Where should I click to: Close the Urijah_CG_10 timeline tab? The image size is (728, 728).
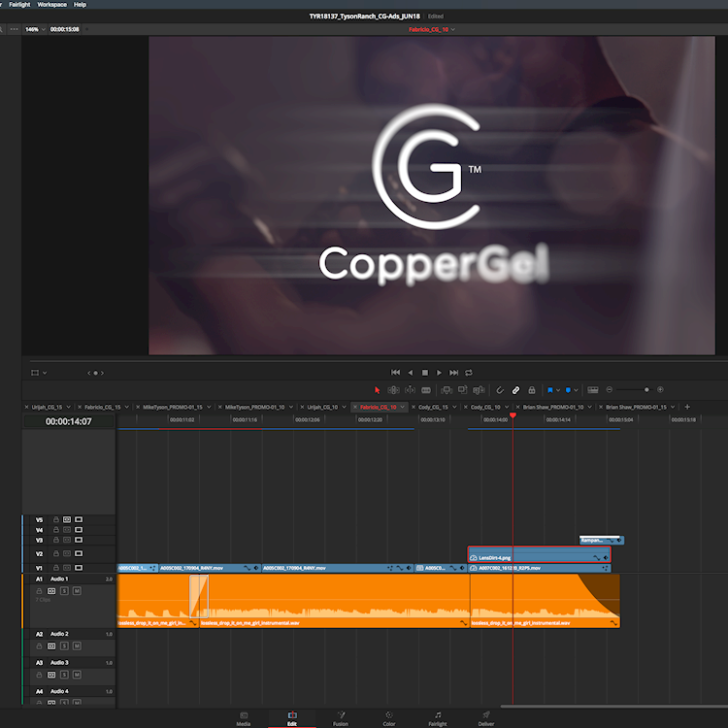click(x=302, y=407)
